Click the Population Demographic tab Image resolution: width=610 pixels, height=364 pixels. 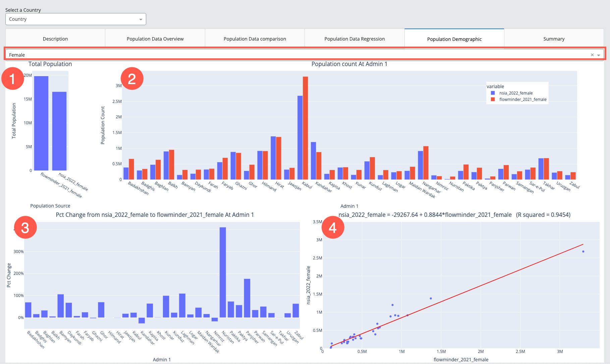coord(454,39)
